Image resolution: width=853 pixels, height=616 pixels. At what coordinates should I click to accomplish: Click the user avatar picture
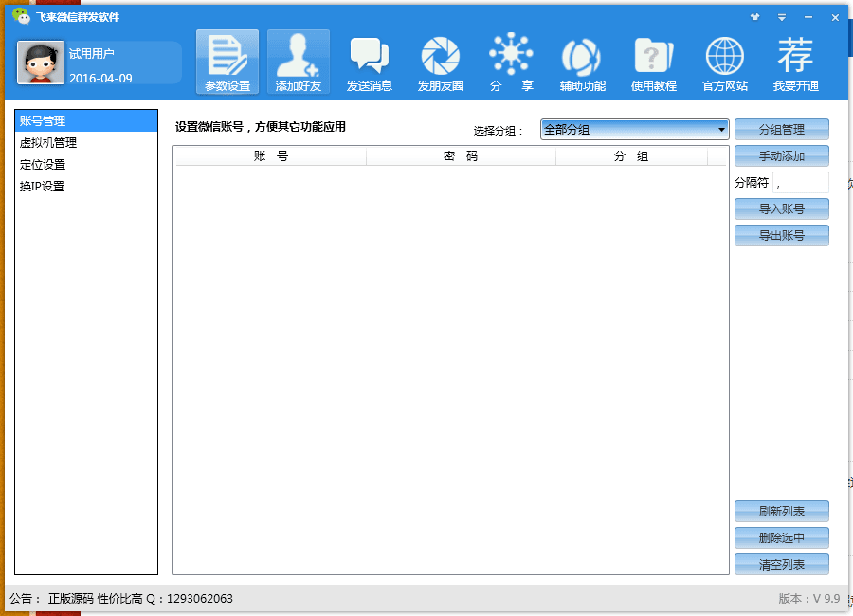40,63
